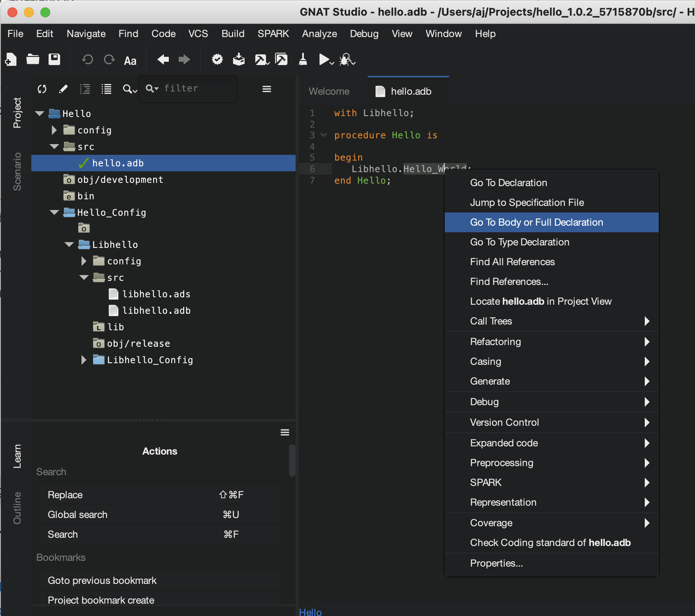The image size is (695, 616).
Task: Open the SPARK menu in menu bar
Action: tap(273, 34)
